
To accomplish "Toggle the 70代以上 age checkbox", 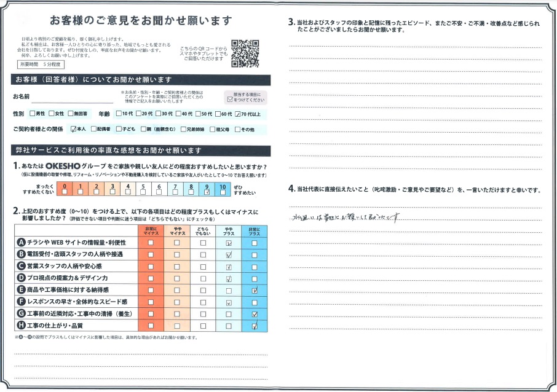I will [238, 114].
